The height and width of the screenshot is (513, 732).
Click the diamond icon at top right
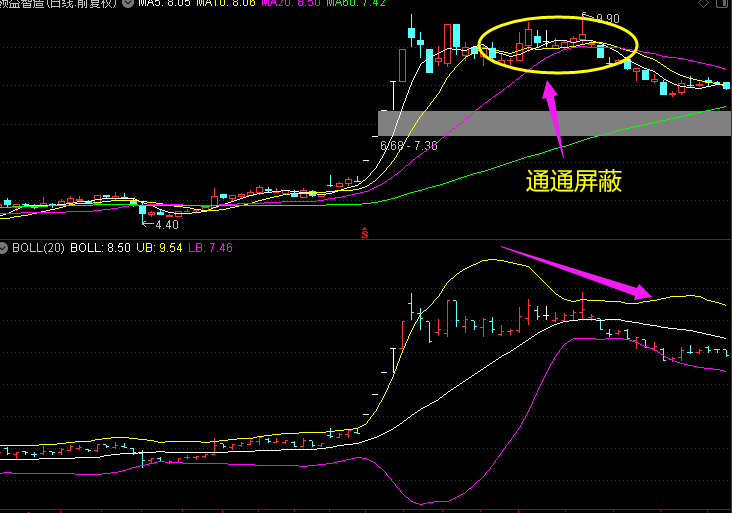coord(703,3)
